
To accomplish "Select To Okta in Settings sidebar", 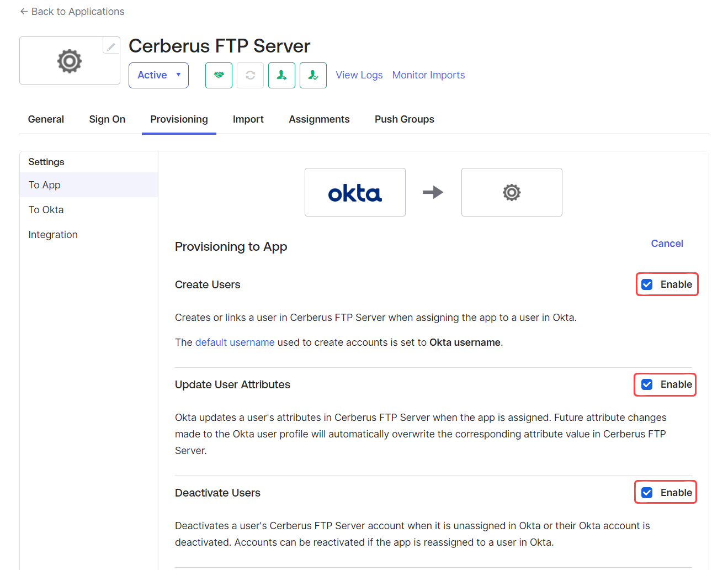I will pyautogui.click(x=89, y=210).
